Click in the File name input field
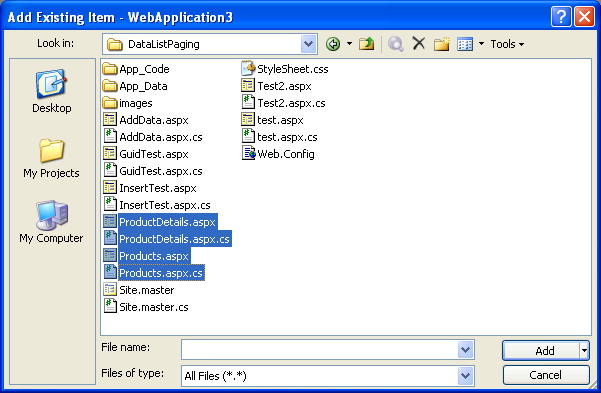Image resolution: width=601 pixels, height=393 pixels. tap(319, 350)
